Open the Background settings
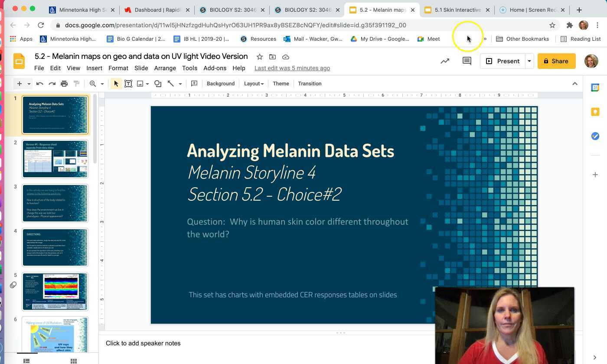 click(220, 83)
